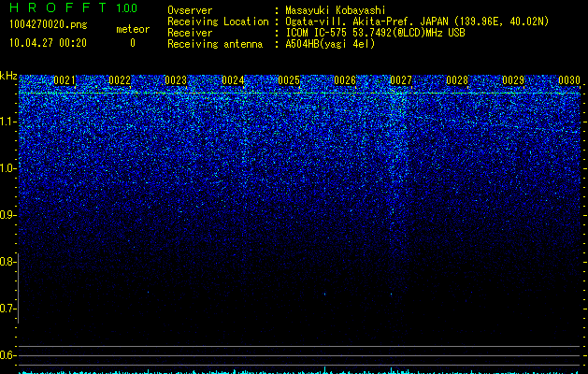
Task: Click the 0021 time marker
Action: [x=65, y=80]
